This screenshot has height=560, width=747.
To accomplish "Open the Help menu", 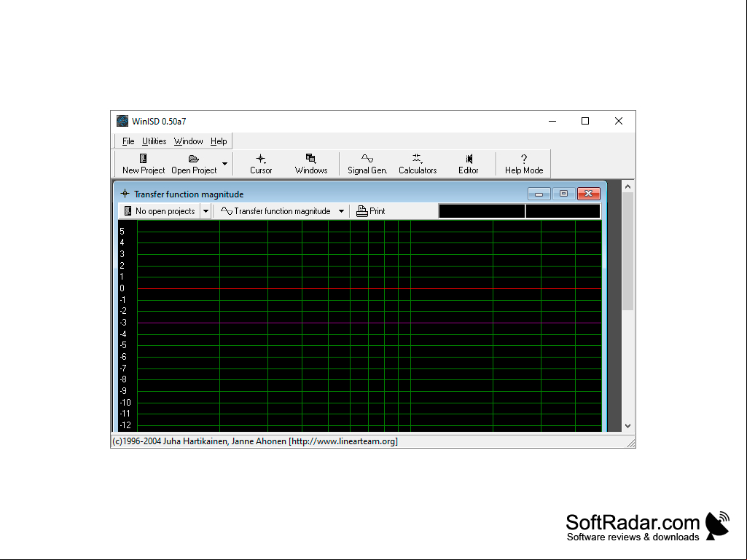I will [x=219, y=141].
